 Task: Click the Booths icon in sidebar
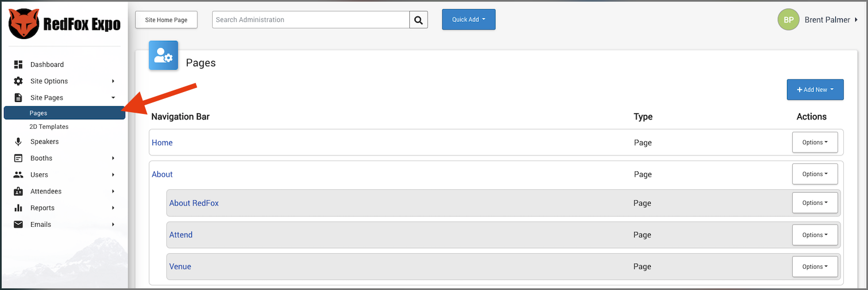[x=18, y=158]
